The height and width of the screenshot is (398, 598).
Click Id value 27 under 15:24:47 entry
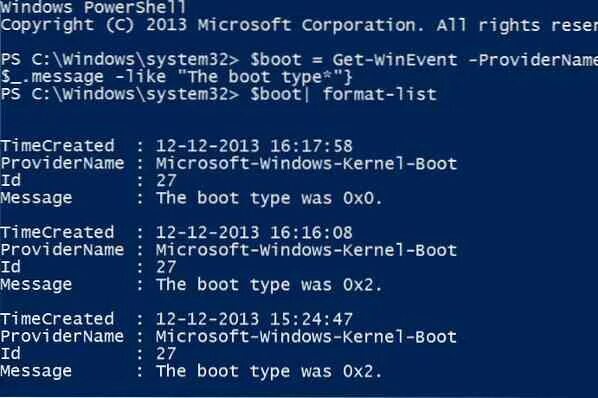tap(166, 353)
